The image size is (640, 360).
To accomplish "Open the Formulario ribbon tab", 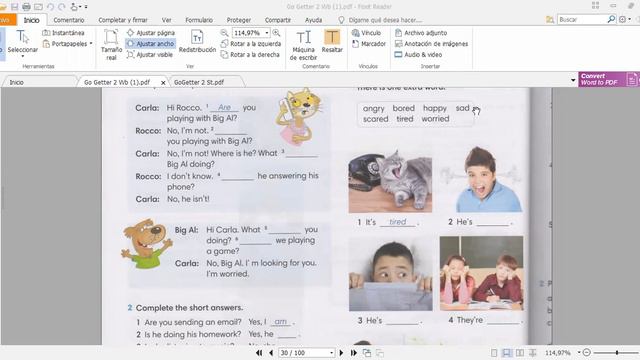I will (x=199, y=20).
